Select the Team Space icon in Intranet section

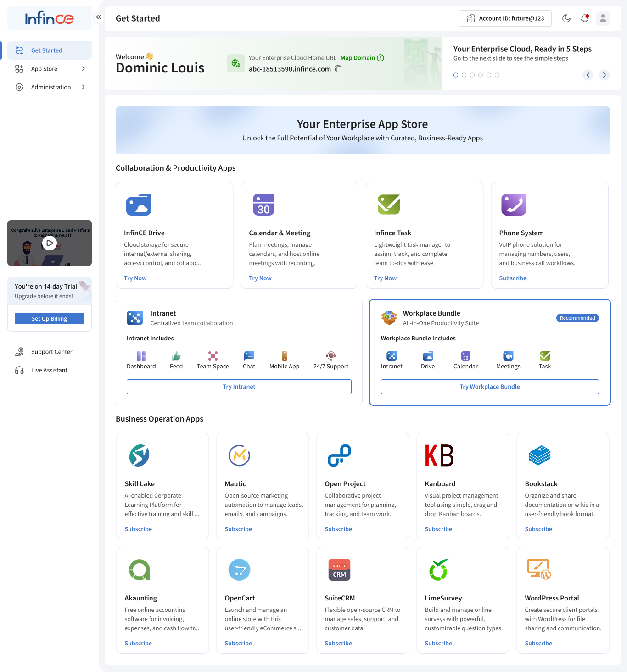[x=213, y=355]
